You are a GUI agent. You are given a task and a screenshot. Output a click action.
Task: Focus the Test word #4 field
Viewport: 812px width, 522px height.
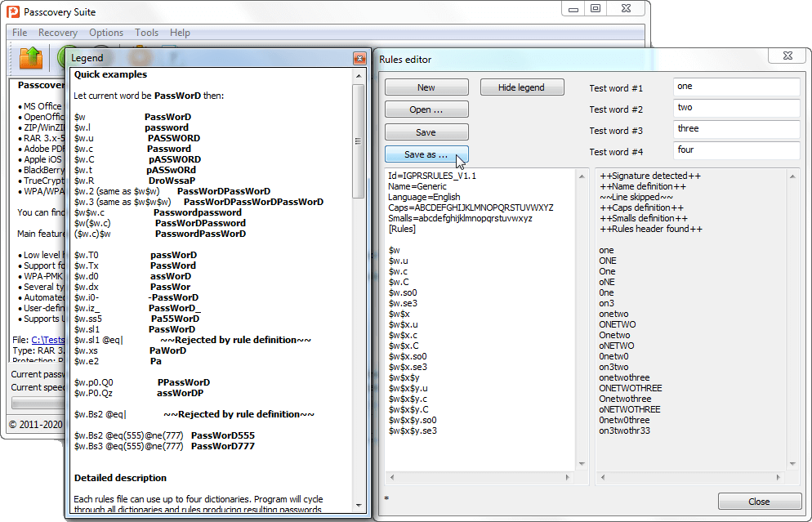736,150
